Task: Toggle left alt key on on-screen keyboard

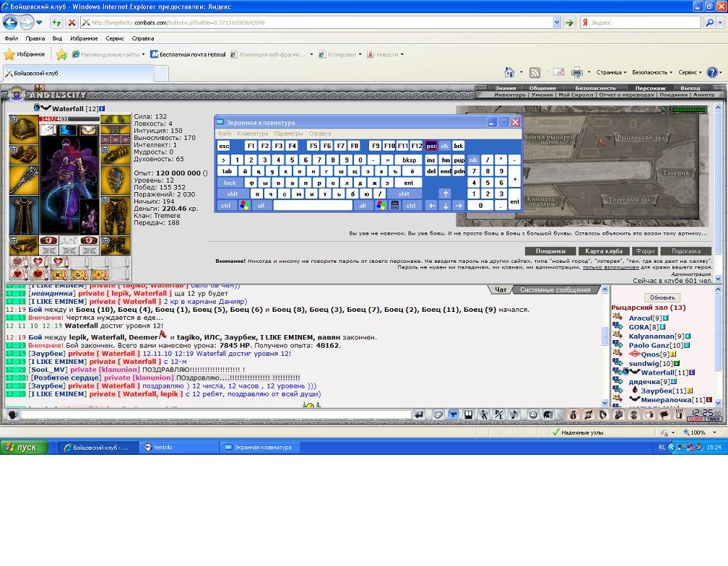Action: pyautogui.click(x=261, y=205)
